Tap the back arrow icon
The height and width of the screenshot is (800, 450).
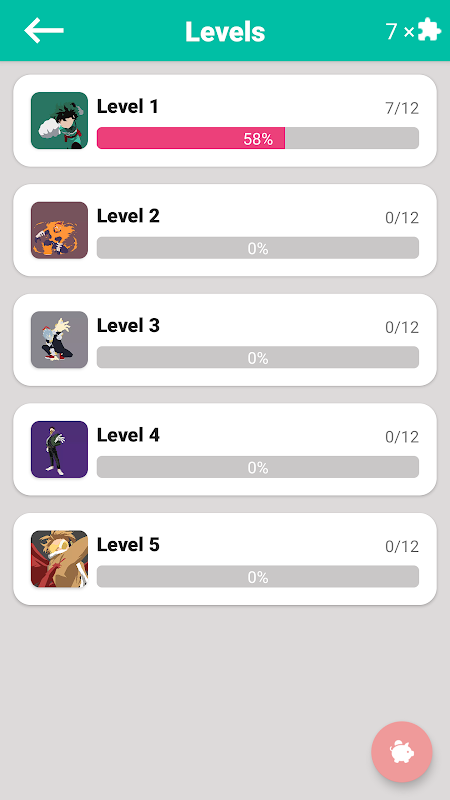click(44, 31)
